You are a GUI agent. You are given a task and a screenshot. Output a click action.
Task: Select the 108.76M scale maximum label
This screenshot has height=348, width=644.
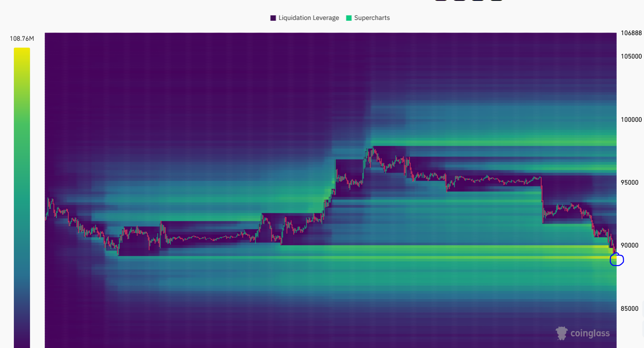click(22, 39)
